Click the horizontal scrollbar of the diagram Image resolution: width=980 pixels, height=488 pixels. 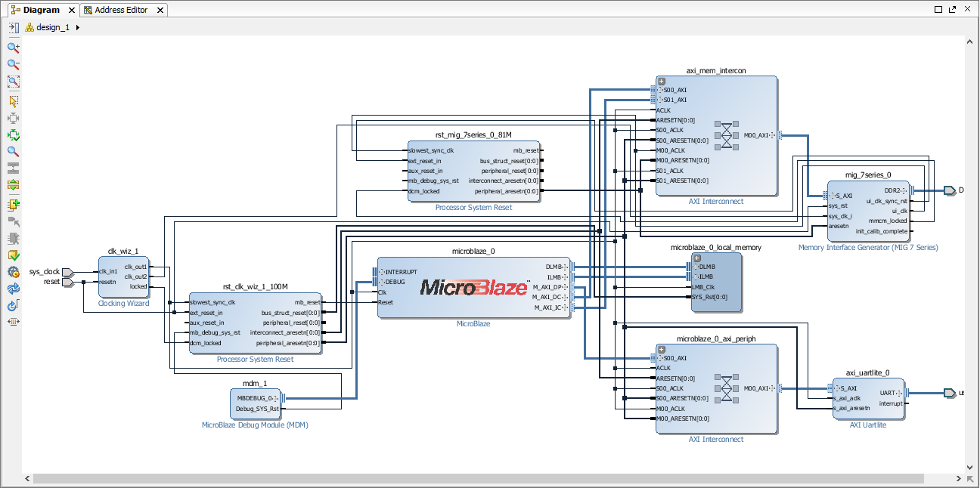pos(478,479)
